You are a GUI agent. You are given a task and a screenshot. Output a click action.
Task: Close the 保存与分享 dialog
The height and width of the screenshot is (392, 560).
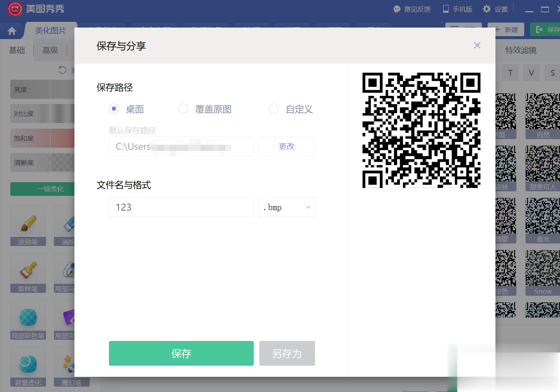click(x=477, y=45)
